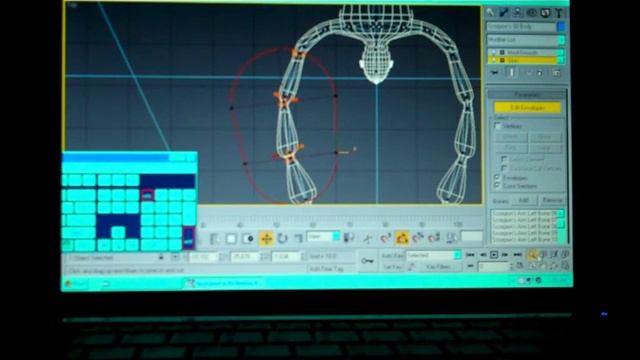This screenshot has height=360, width=640.
Task: Open Configure Modifier Sets icon
Action: pos(556,73)
